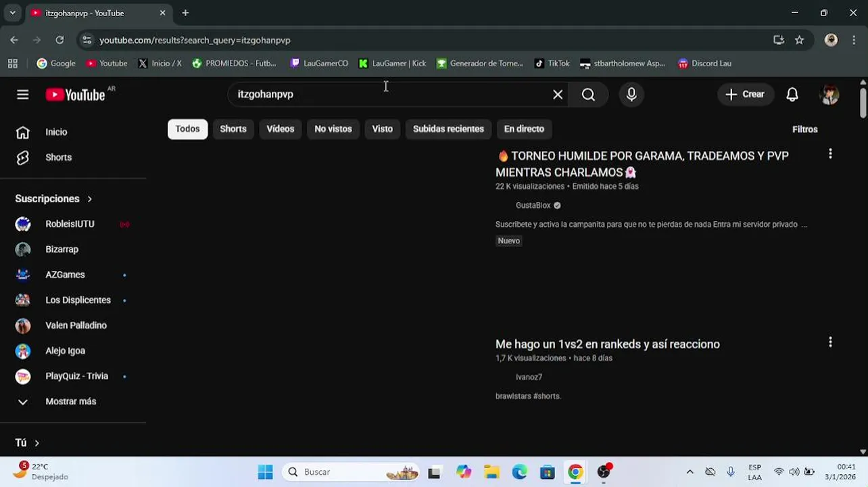Screen dimensions: 868x487
Task: Expand the Tú section
Action: (27, 443)
